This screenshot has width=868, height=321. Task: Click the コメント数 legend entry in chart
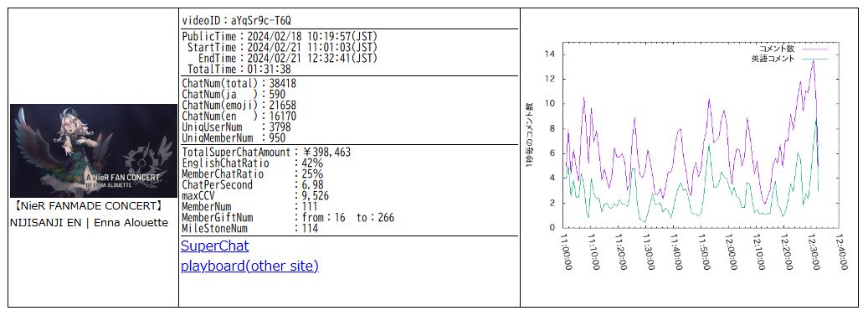[x=793, y=49]
